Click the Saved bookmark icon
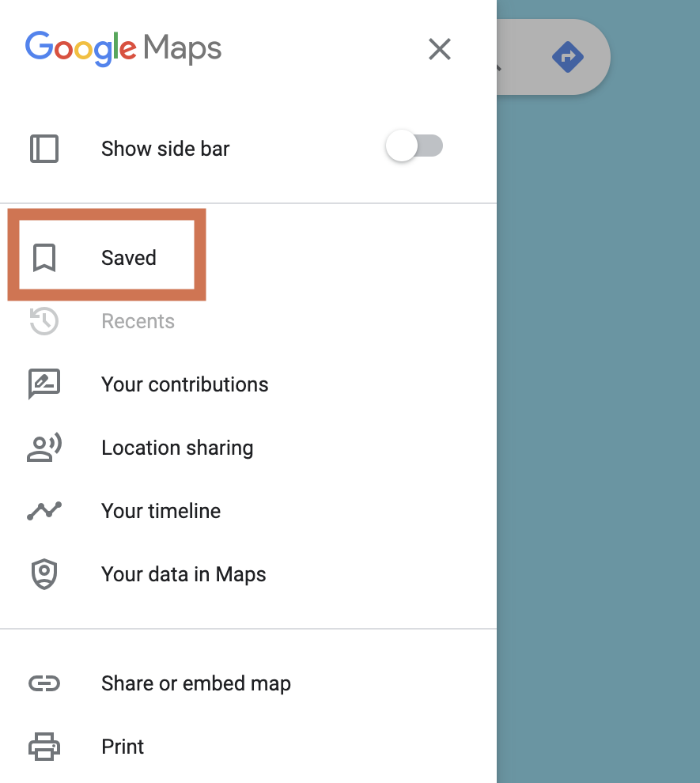 (x=44, y=258)
